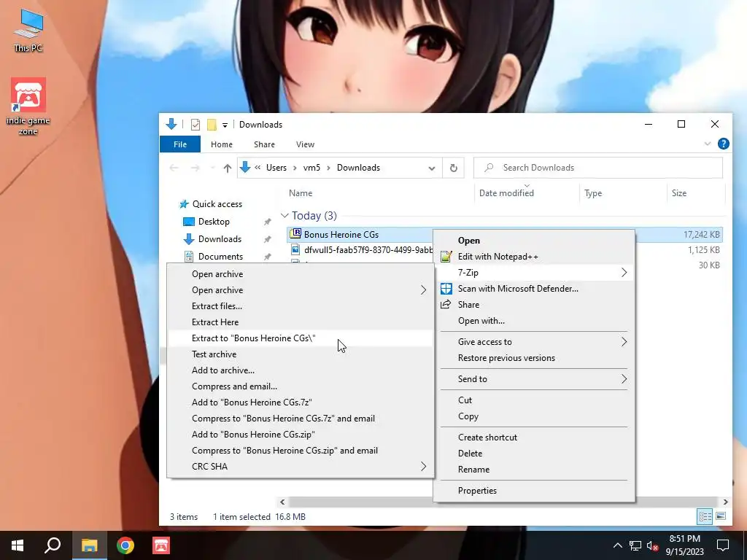The image size is (747, 560).
Task: Open This PC desktop icon
Action: (x=28, y=31)
